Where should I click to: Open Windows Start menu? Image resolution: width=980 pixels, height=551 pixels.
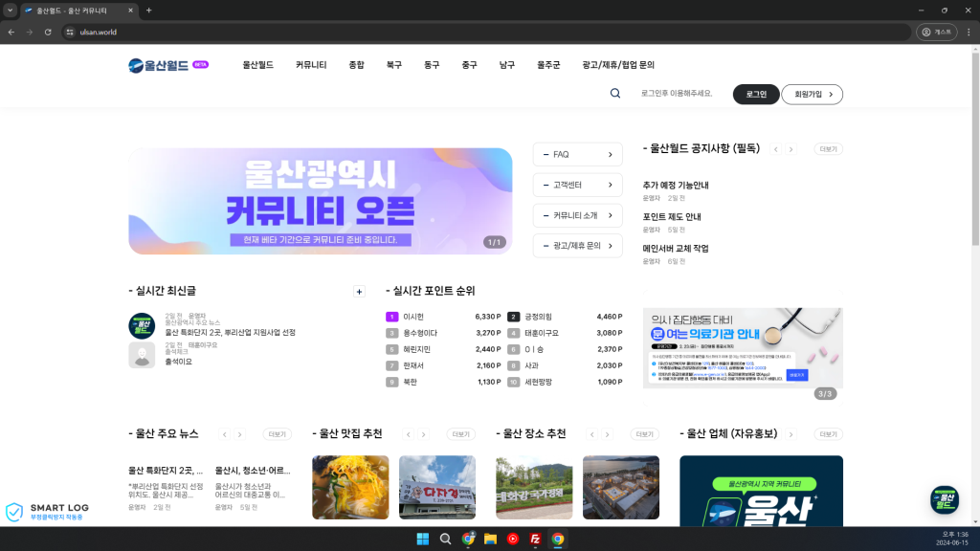pos(422,540)
